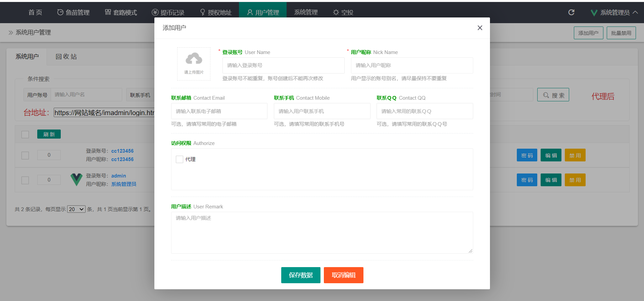
Task: Click sort number field for cc123456 row
Action: [49, 155]
